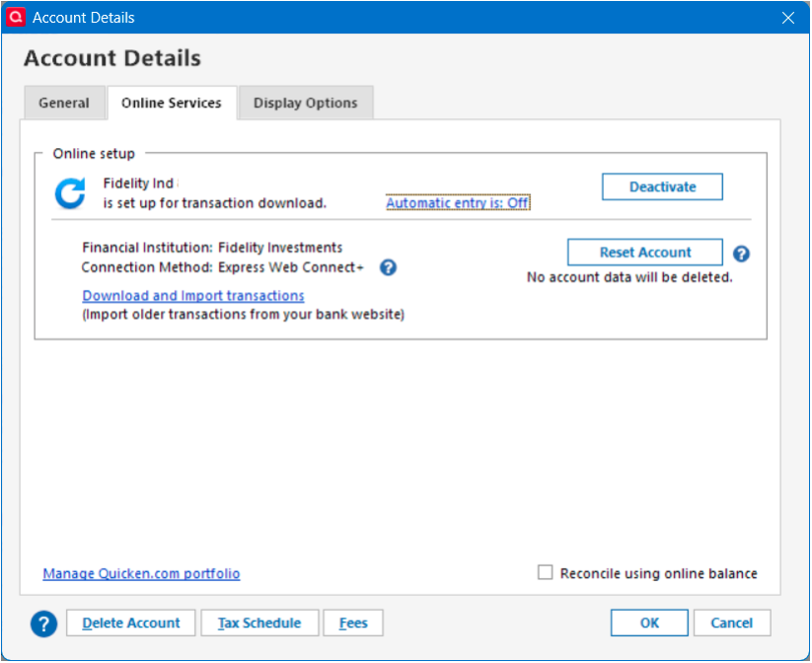Click the Fidelity Ind account name text

(138, 184)
